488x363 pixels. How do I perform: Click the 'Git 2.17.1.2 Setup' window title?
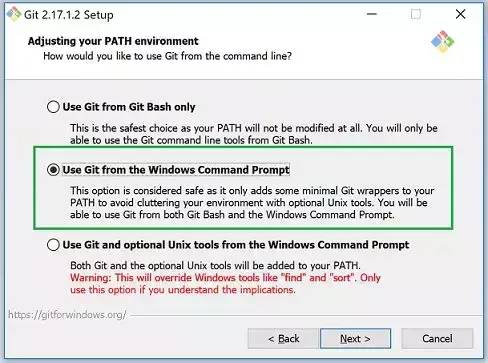click(69, 15)
